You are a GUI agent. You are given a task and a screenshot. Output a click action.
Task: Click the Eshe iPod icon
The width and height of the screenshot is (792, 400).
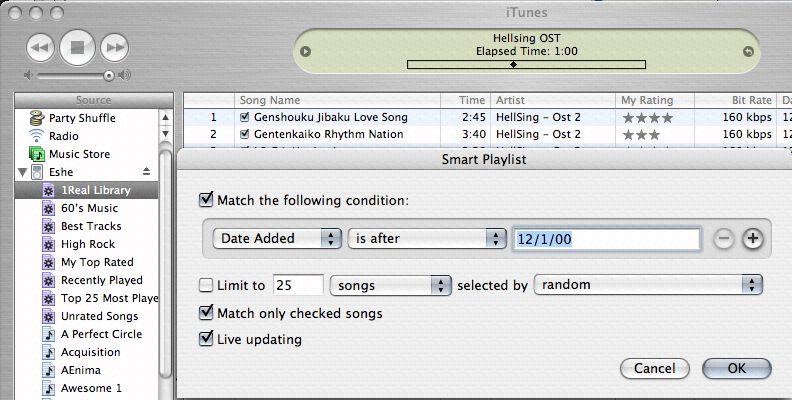(37, 172)
